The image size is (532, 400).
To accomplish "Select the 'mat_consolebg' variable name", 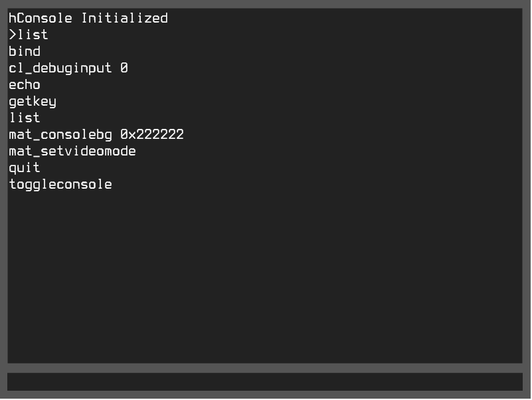I will 60,135.
